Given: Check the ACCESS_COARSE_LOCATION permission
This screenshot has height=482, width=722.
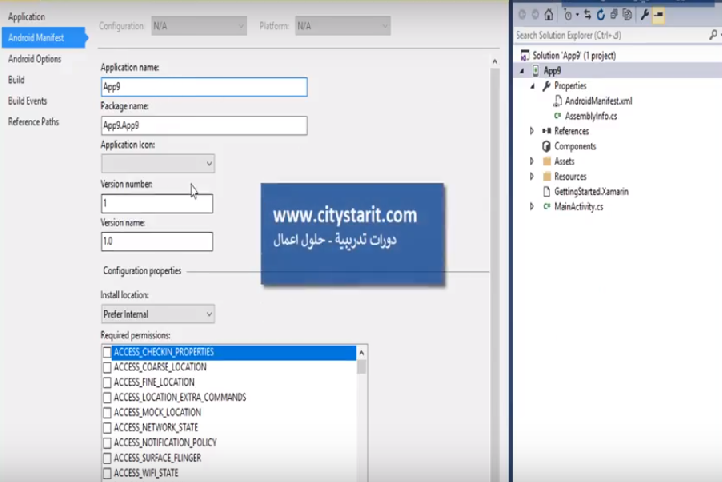Looking at the screenshot, I should [x=107, y=367].
